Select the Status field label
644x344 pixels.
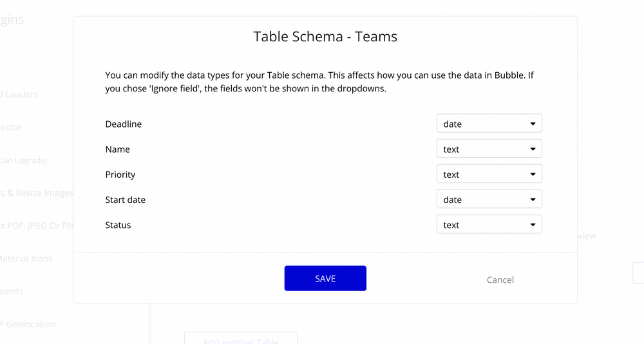coord(118,225)
